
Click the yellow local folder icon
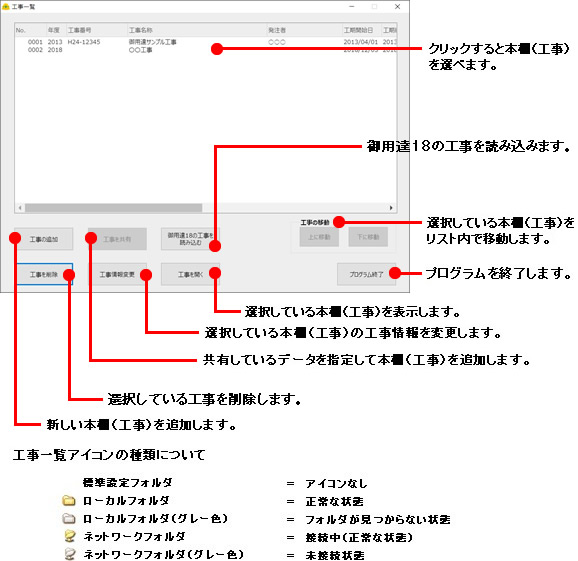click(x=69, y=500)
